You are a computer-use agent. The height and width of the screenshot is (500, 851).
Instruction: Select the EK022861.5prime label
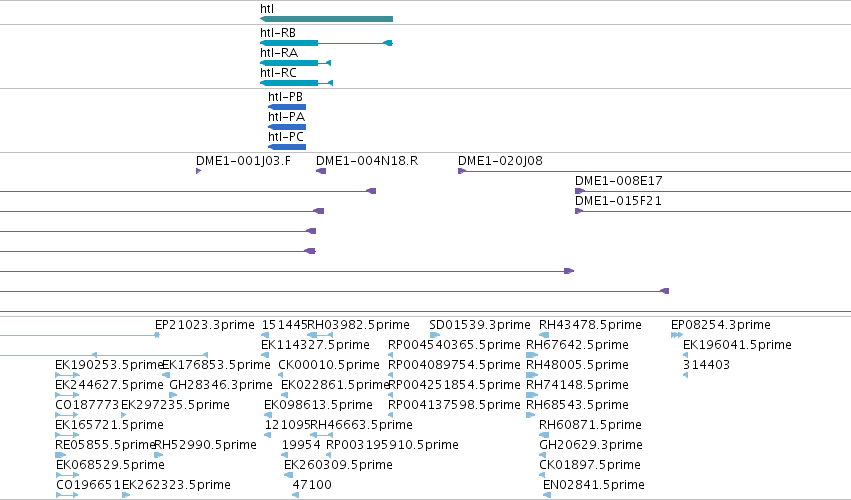(x=335, y=385)
